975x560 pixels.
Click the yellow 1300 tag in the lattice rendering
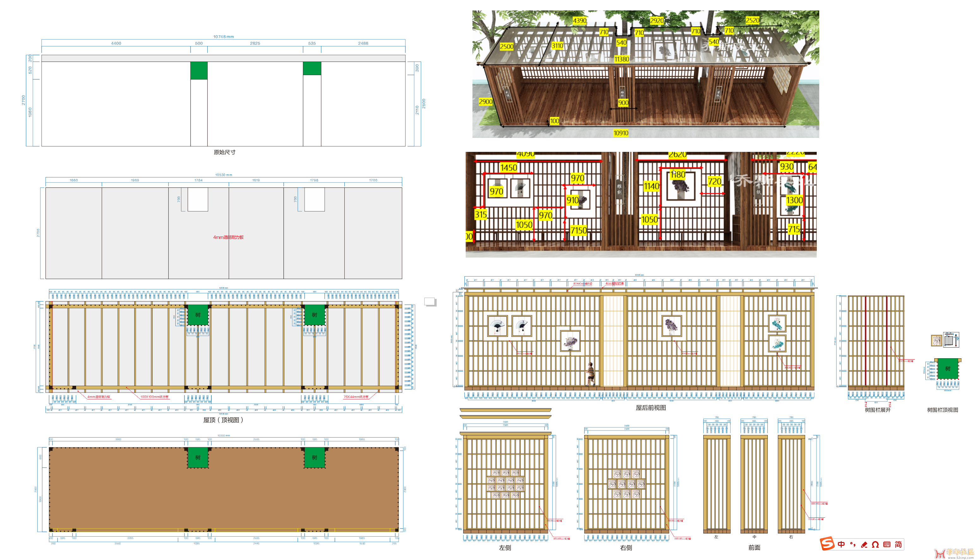795,200
